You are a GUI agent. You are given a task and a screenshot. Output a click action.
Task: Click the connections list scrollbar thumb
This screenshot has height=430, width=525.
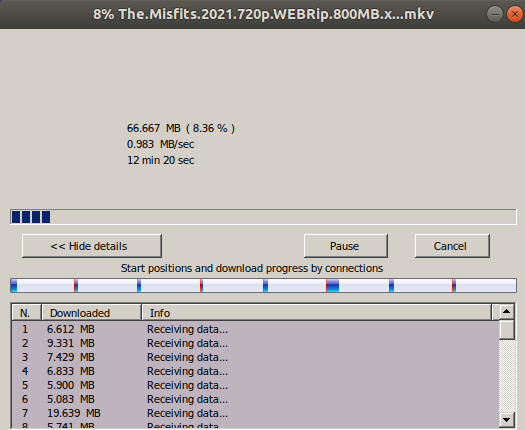coord(506,330)
